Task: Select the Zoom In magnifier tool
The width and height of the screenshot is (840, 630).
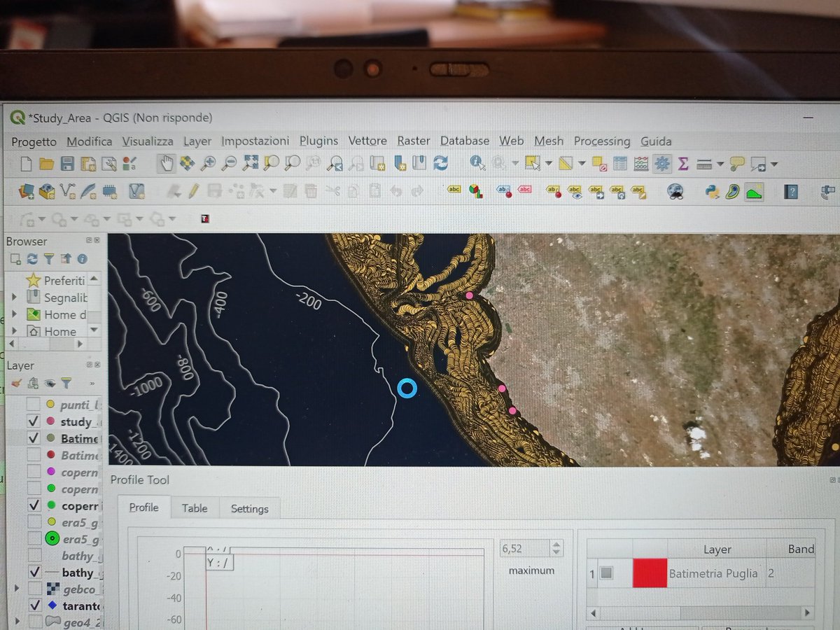Action: click(208, 164)
